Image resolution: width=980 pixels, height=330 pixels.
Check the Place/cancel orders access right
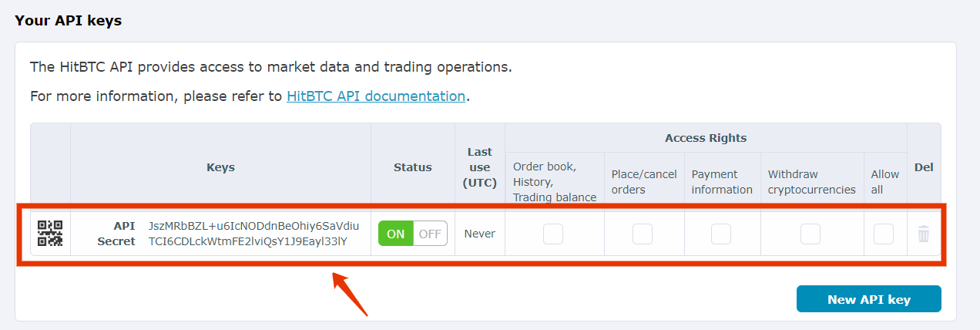click(643, 234)
